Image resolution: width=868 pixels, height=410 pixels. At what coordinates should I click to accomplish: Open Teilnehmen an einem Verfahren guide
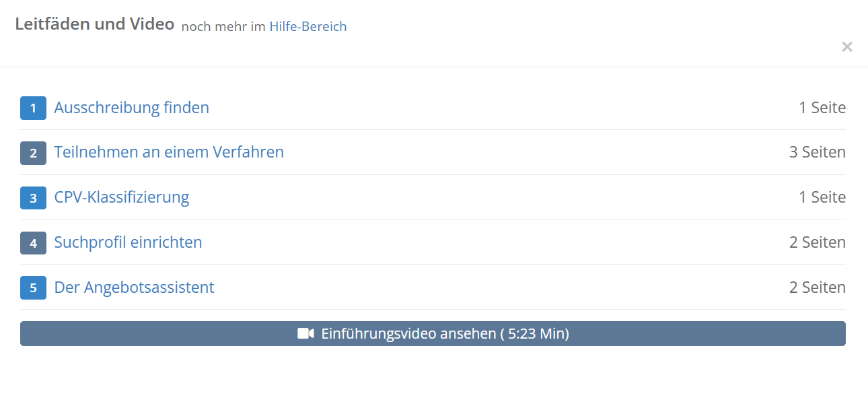169,152
